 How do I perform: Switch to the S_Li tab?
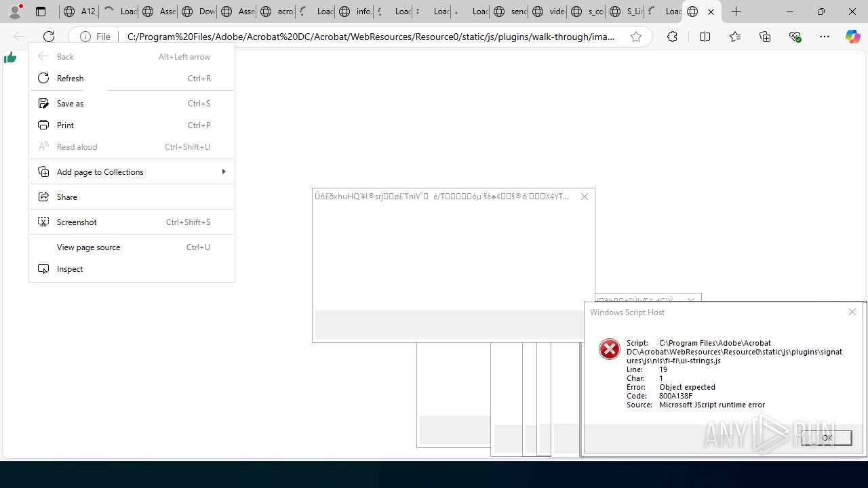(x=626, y=12)
